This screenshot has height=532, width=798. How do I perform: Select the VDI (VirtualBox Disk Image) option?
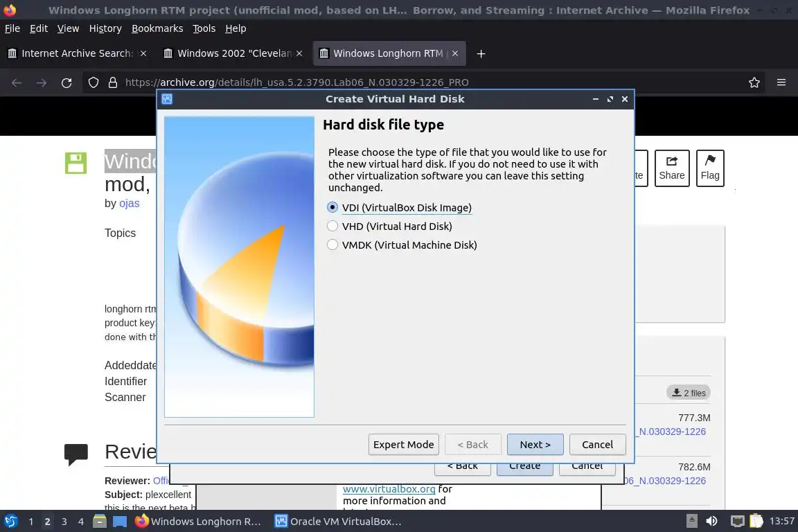(400, 208)
